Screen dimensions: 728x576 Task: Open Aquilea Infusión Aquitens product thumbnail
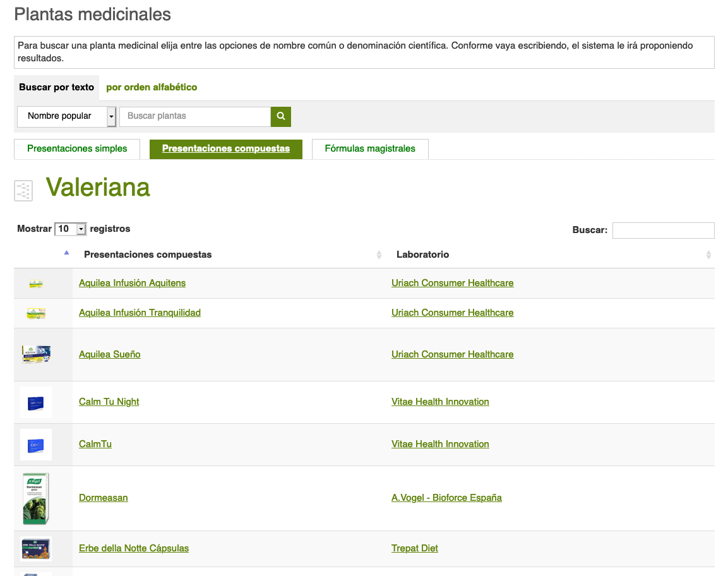coord(36,284)
